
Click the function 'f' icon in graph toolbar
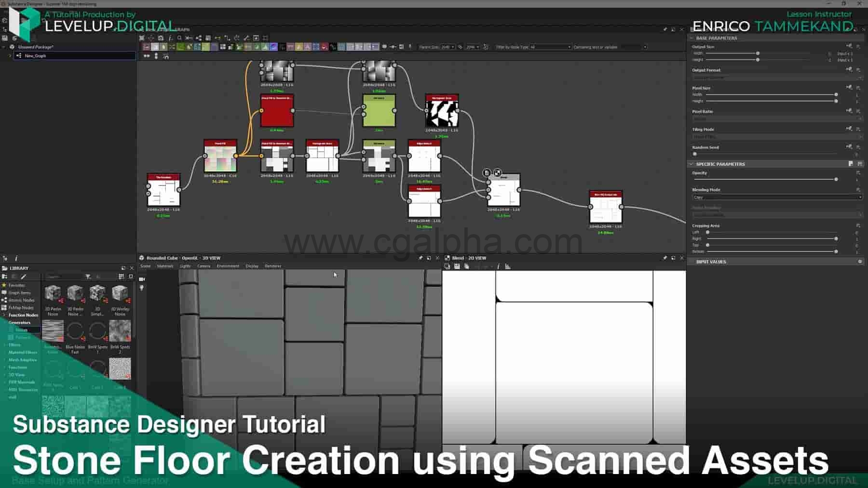[x=170, y=38]
